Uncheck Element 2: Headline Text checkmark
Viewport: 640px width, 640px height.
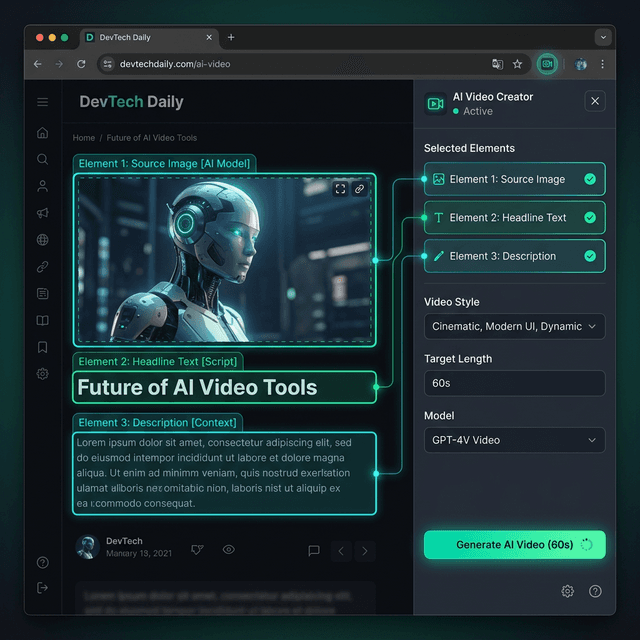point(590,217)
